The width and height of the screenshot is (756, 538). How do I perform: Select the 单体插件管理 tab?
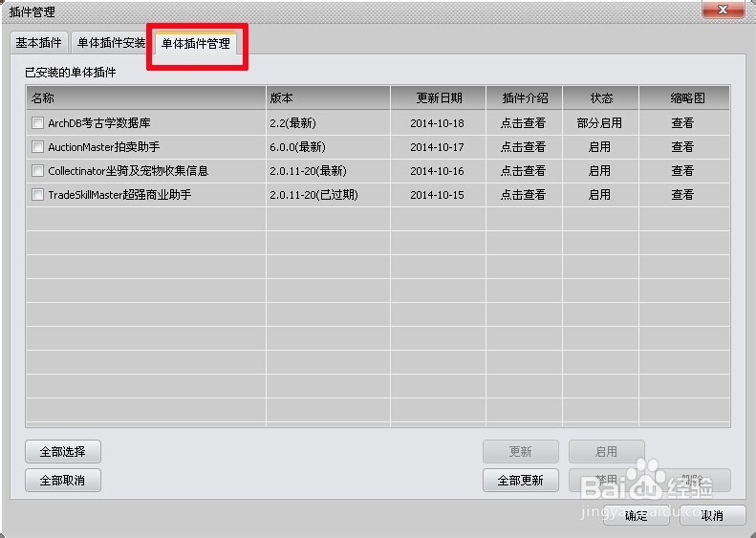[x=195, y=43]
